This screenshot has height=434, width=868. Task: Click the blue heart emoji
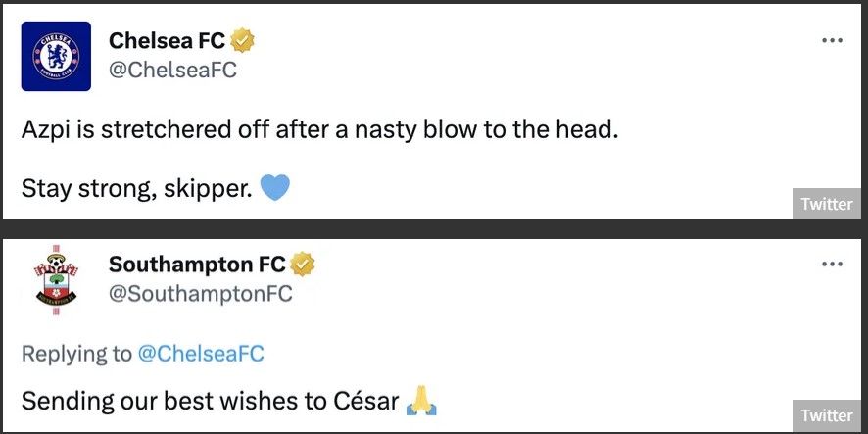[x=275, y=187]
